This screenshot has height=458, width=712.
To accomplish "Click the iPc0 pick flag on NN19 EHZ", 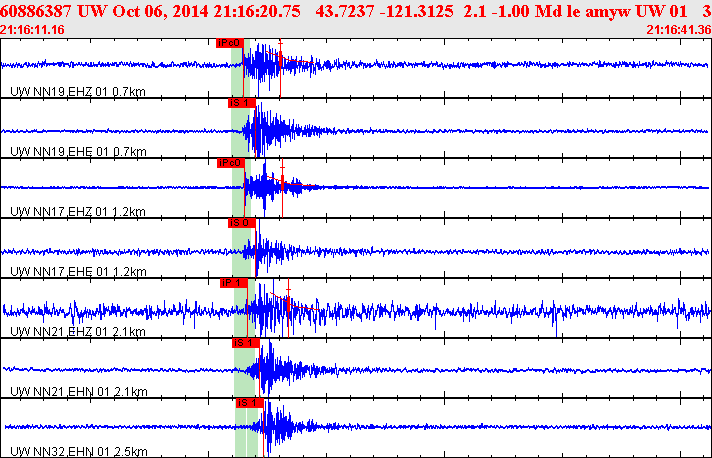I will [230, 43].
